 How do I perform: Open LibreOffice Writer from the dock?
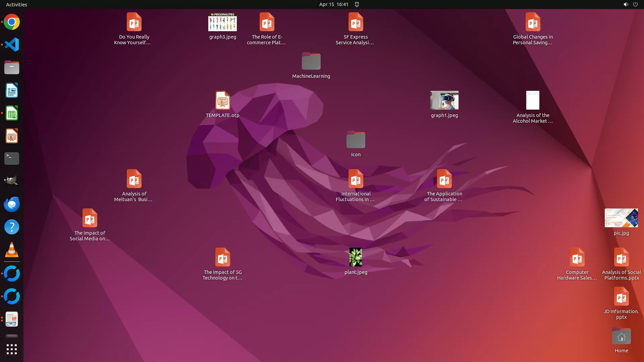(x=12, y=90)
